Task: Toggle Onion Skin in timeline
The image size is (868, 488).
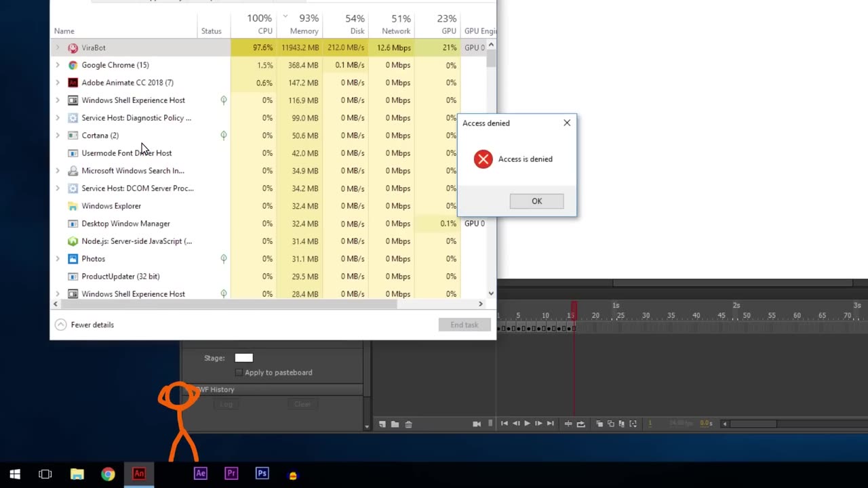Action: [x=599, y=424]
